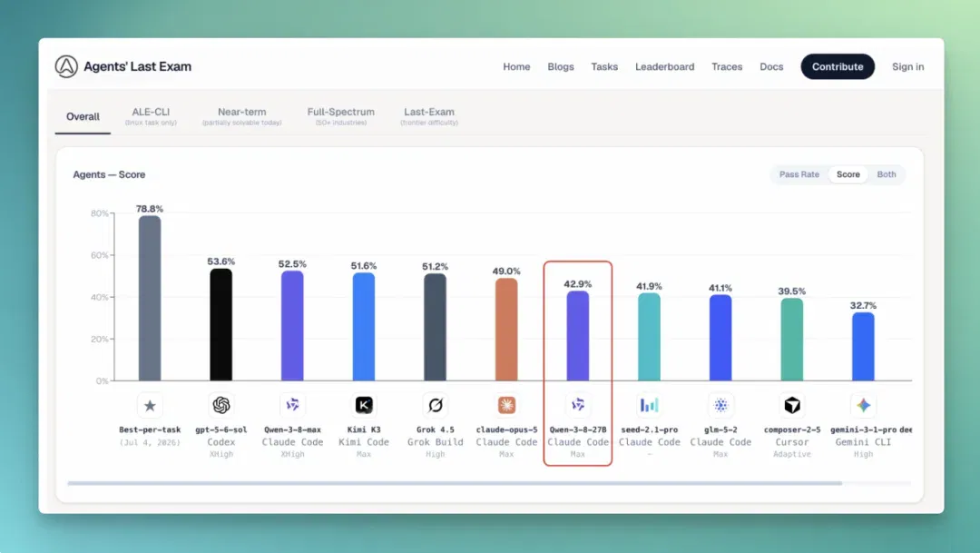Click the 78.8% value label

[150, 209]
